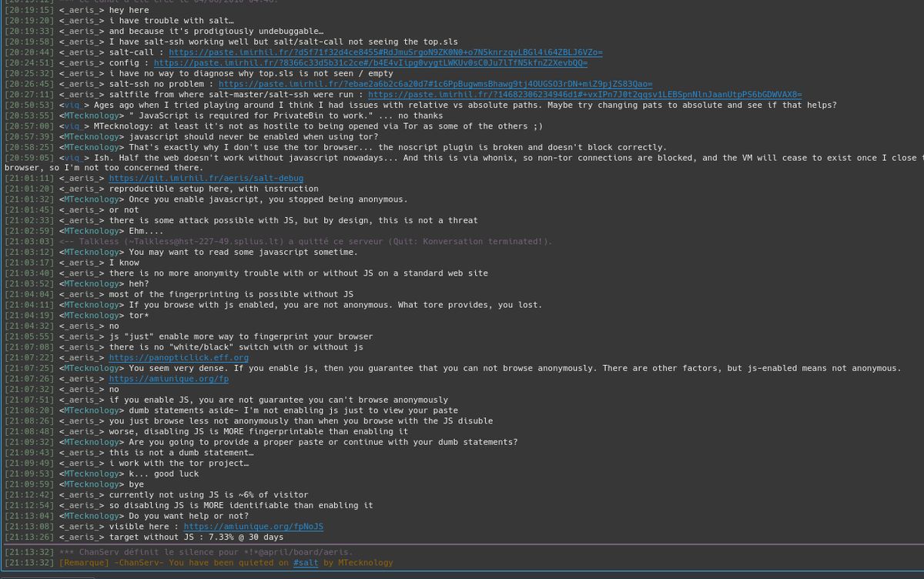Visit the panopticlick.eff.org link
This screenshot has width=924, height=579.
coord(179,358)
